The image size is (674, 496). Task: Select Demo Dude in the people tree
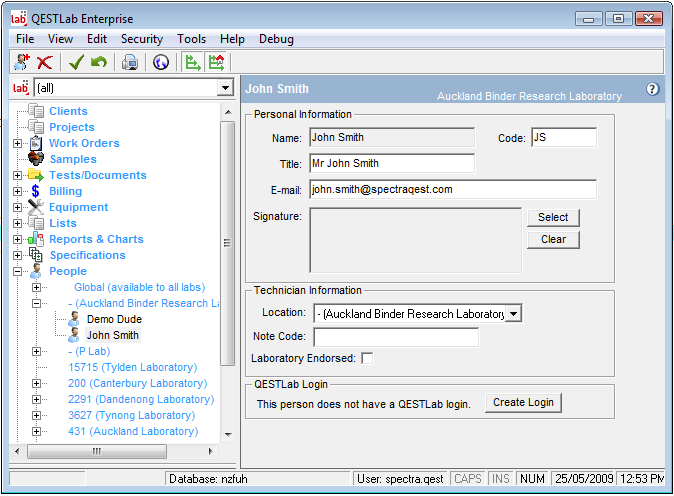(x=114, y=319)
